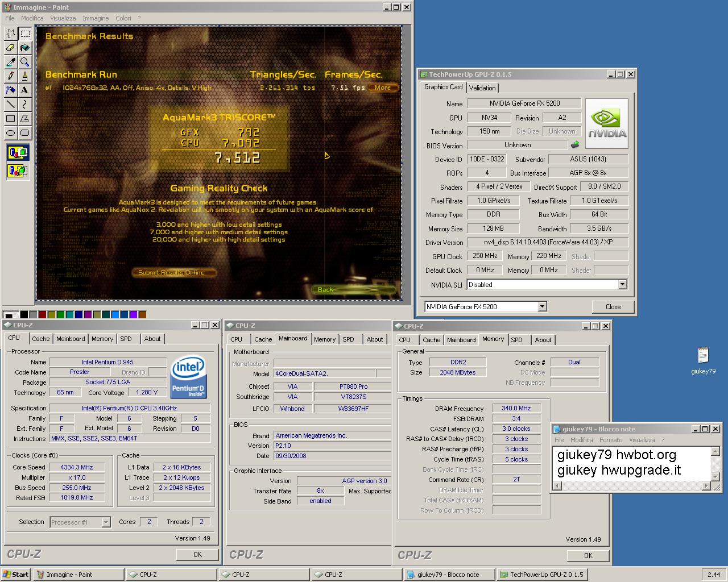Select the black color swatch in Paint palette
The image size is (728, 582).
click(24, 314)
